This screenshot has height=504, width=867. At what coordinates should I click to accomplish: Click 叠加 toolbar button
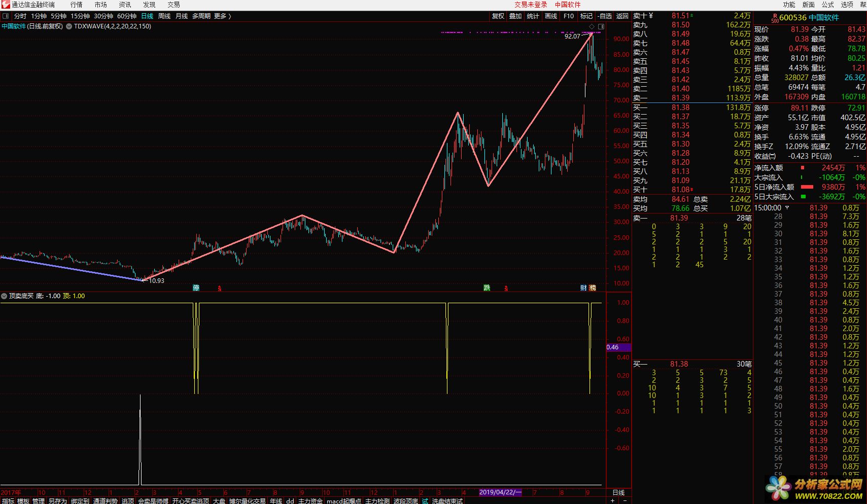[515, 16]
